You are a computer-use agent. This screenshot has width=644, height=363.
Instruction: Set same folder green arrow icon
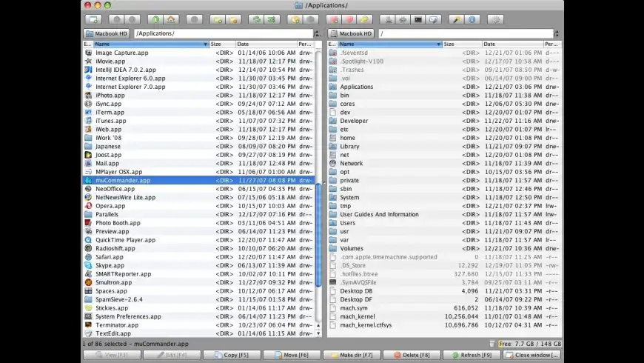point(272,19)
